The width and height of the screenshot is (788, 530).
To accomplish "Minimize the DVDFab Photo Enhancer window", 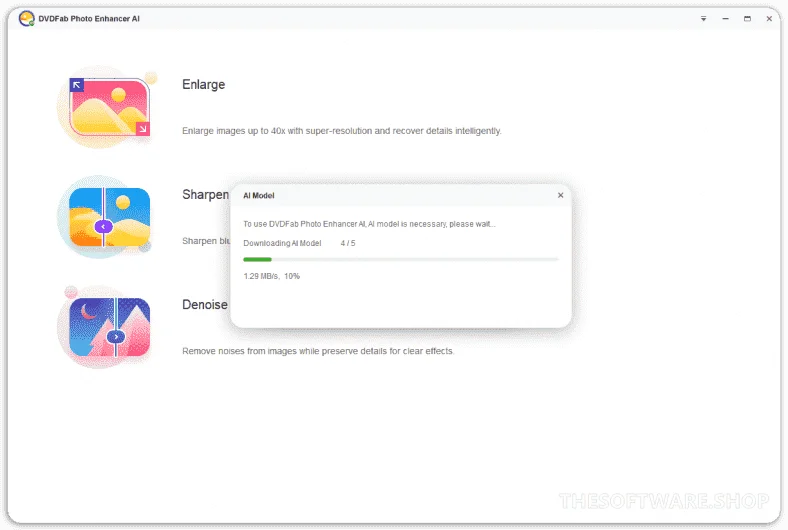I will pyautogui.click(x=725, y=19).
